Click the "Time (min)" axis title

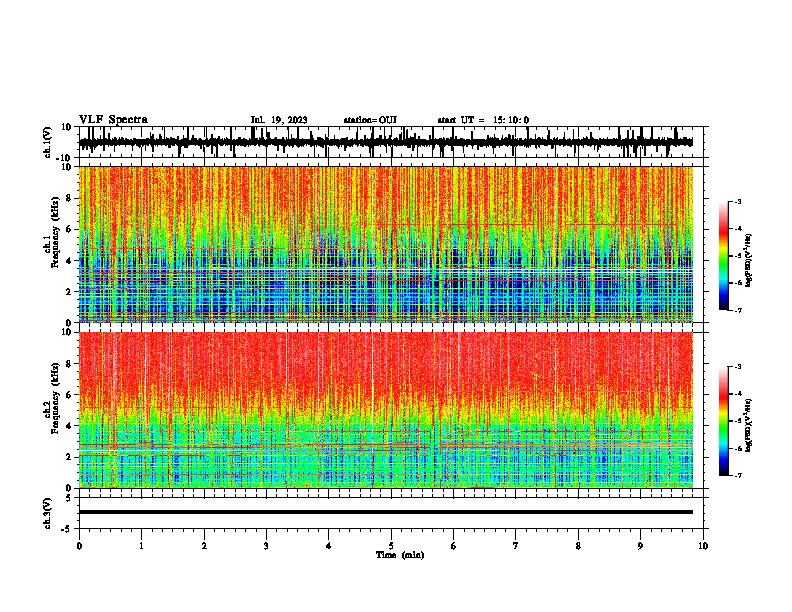[400, 555]
